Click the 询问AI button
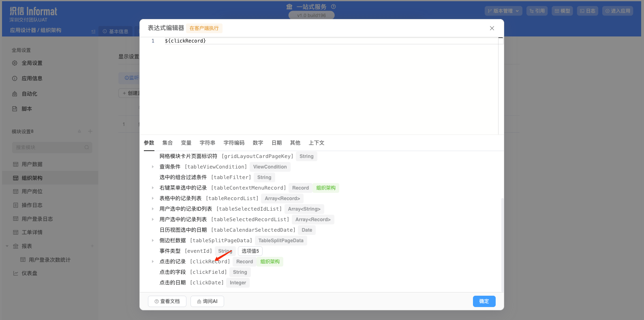644x320 pixels. coord(207,301)
